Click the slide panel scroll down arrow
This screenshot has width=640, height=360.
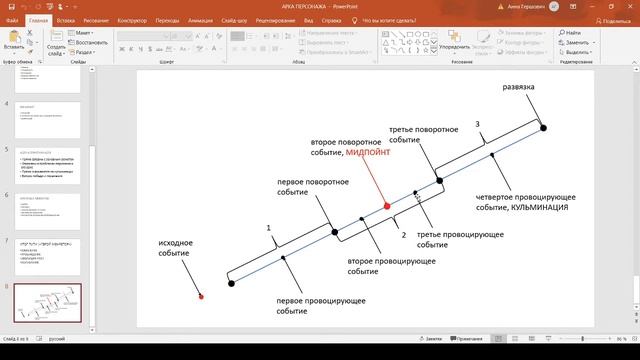click(x=92, y=330)
